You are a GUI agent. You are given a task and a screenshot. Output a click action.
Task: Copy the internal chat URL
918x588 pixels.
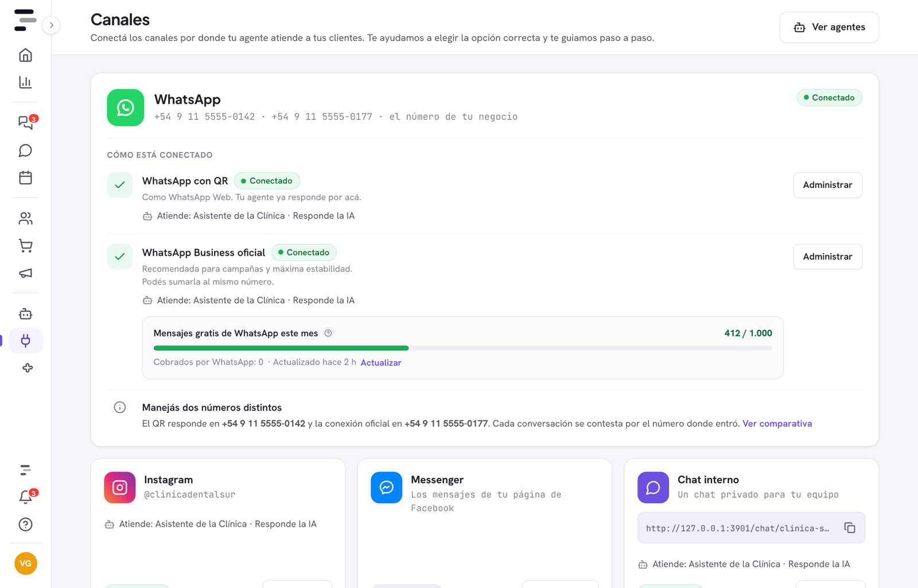850,528
